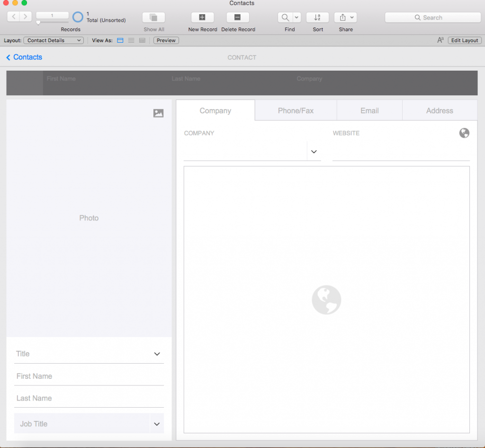Image resolution: width=485 pixels, height=448 pixels.
Task: Create a New Record
Action: [x=202, y=17]
